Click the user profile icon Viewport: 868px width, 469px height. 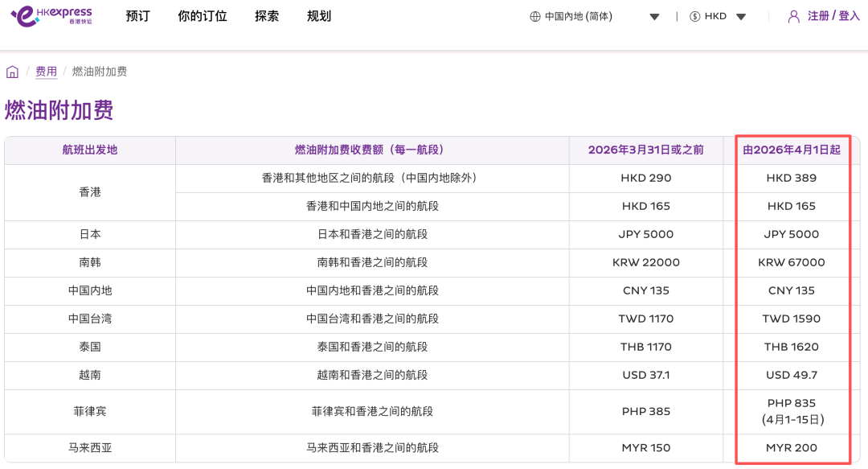coord(794,17)
